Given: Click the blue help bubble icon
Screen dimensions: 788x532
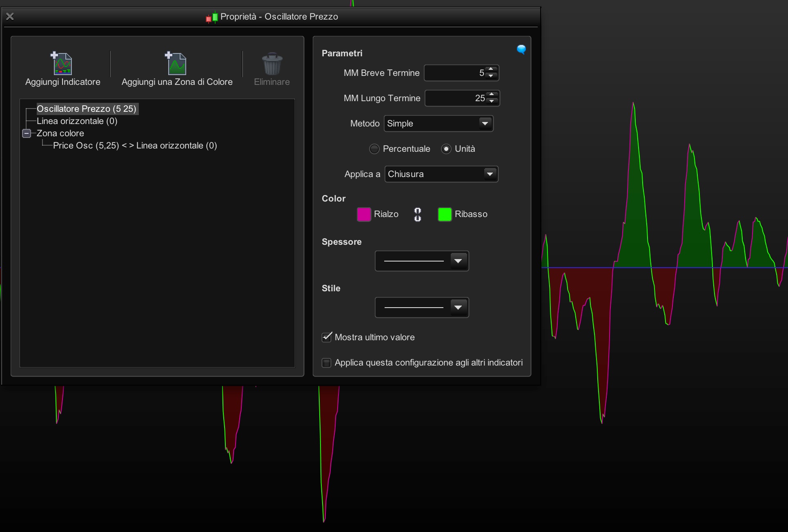Looking at the screenshot, I should click(521, 49).
